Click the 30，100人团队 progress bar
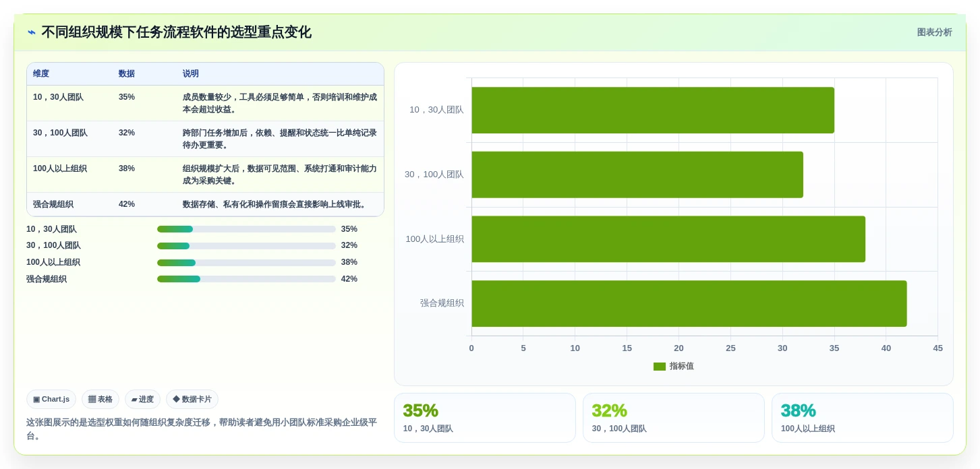The image size is (980, 469). pos(246,246)
